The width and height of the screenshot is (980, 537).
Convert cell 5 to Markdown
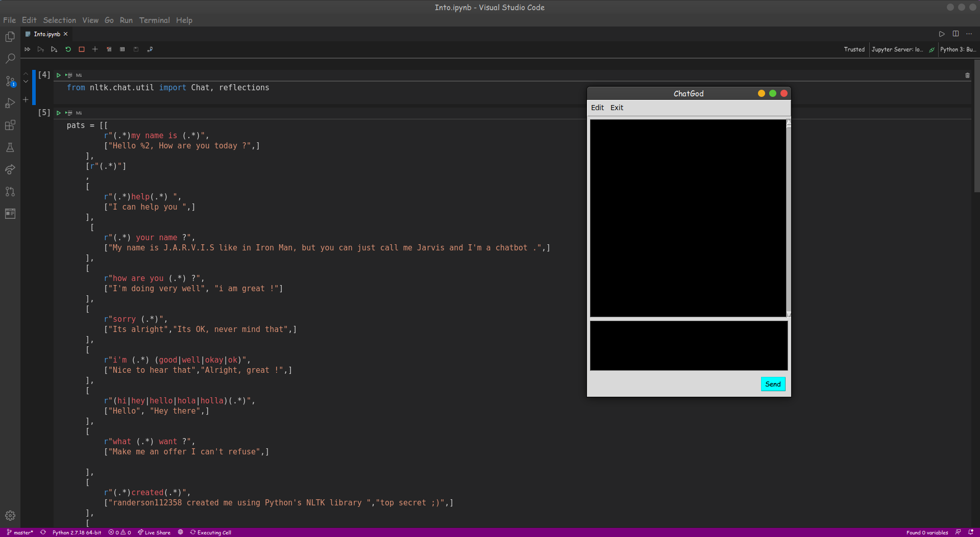[x=79, y=113]
